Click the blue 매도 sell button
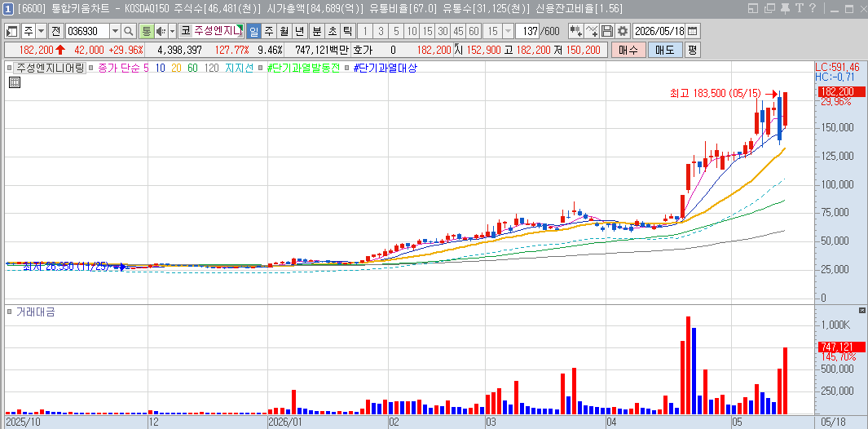The image size is (868, 429). click(664, 50)
